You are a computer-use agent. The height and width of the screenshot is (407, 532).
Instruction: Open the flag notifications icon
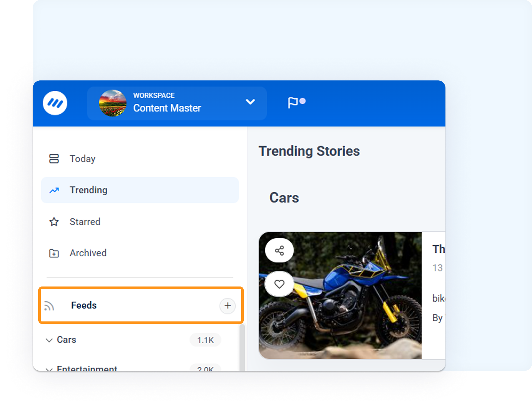pyautogui.click(x=296, y=102)
